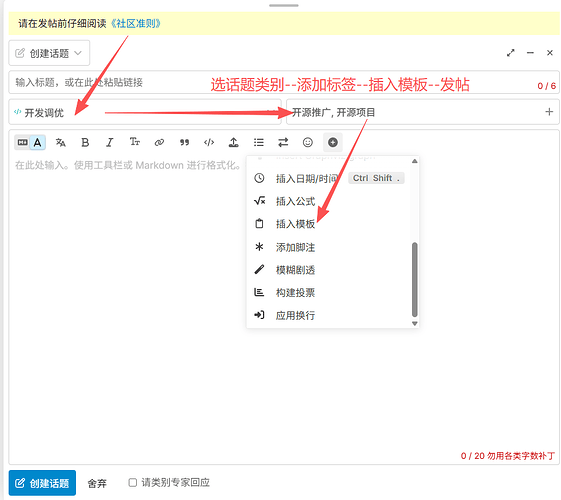
Task: Insert a bulleted list
Action: coord(259,143)
